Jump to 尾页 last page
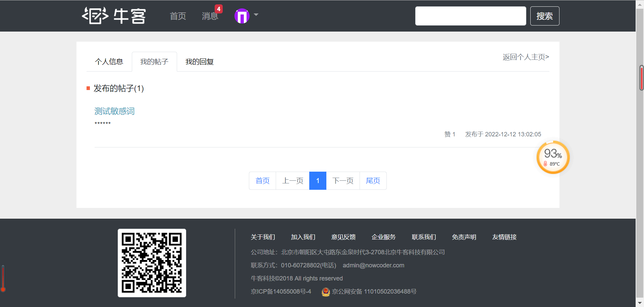Viewport: 644px width, 307px height. pyautogui.click(x=373, y=181)
